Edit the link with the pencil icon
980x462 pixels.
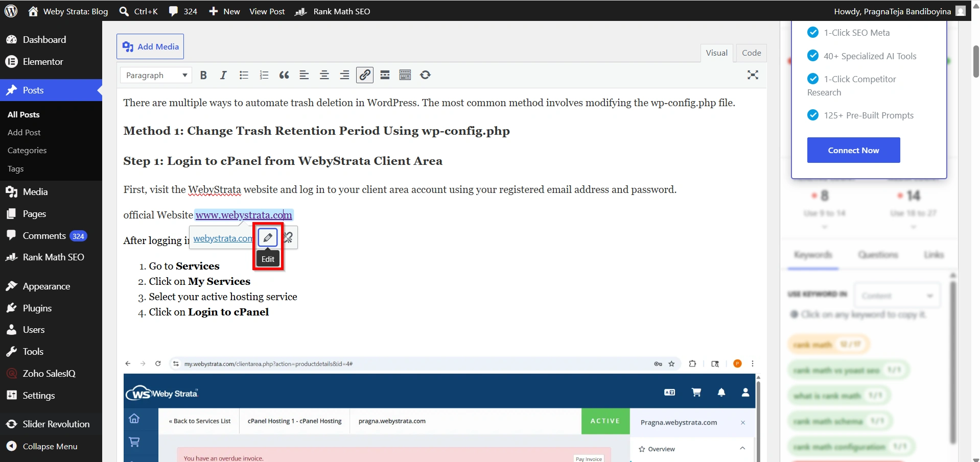pos(268,237)
